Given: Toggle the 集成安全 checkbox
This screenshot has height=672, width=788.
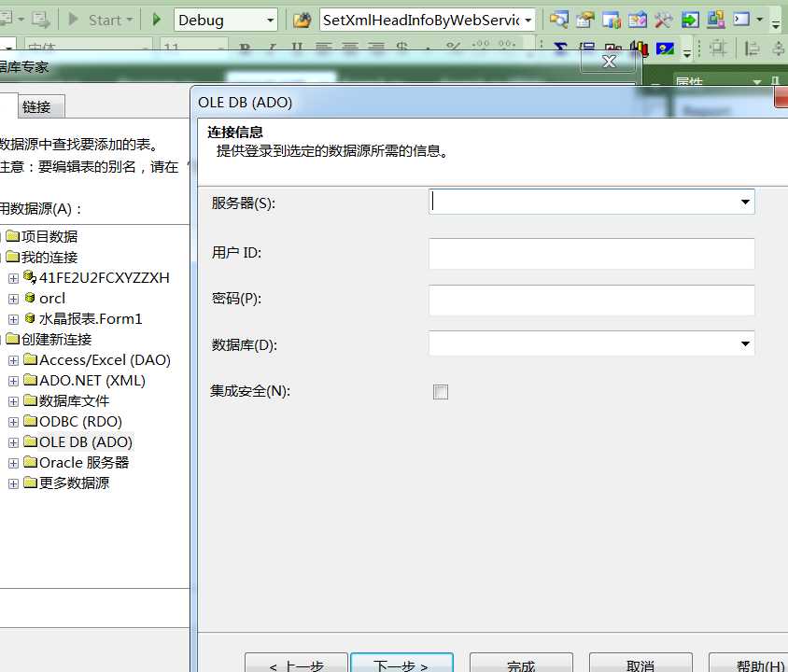Looking at the screenshot, I should [441, 392].
